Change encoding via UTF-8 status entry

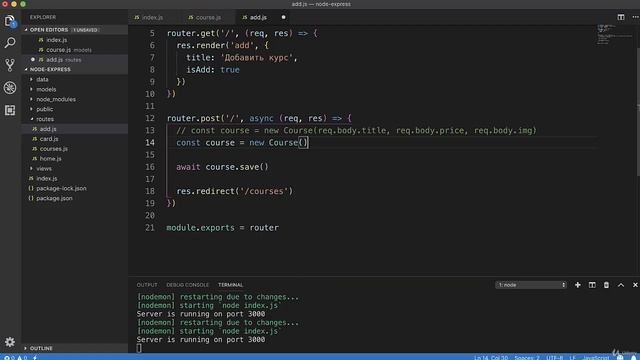[554, 358]
